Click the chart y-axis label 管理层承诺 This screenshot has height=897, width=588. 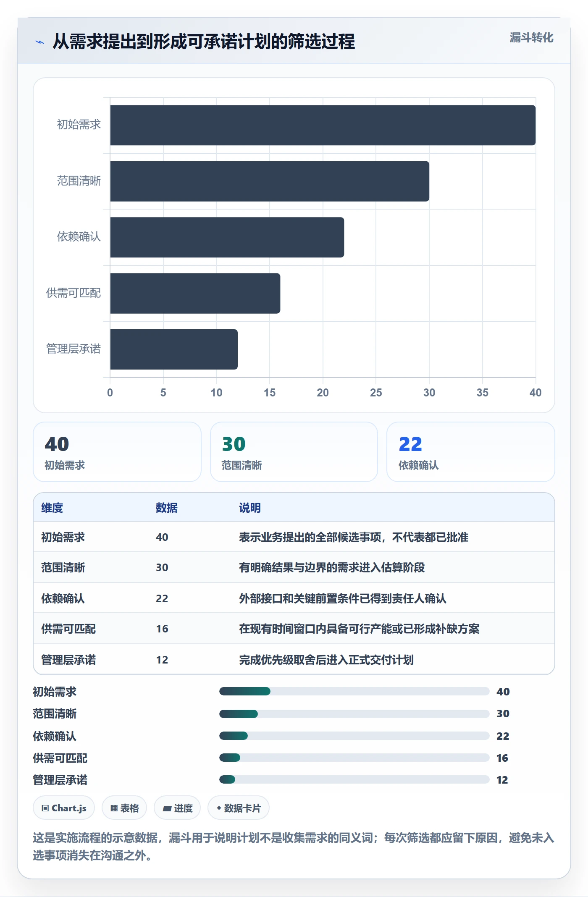click(73, 349)
